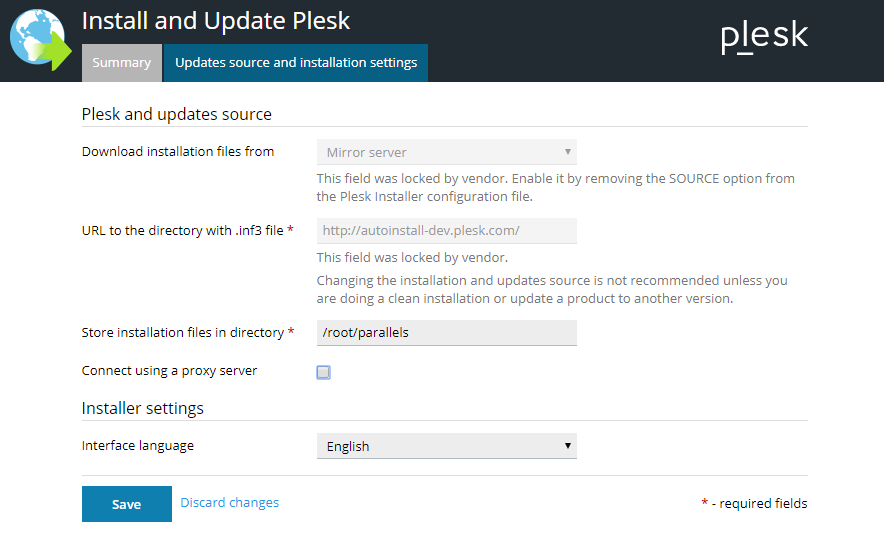Viewport: 884px width, 538px height.
Task: Focus the /root/parallels directory field
Action: pos(447,333)
